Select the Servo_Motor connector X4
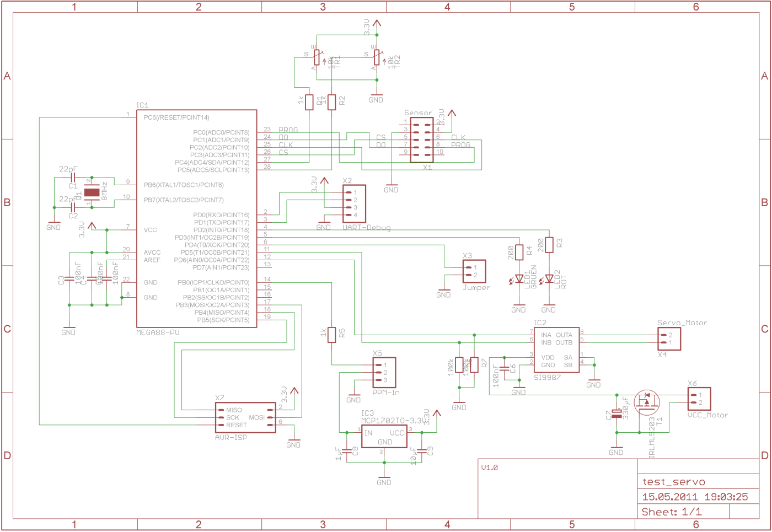772x532 pixels. click(669, 338)
